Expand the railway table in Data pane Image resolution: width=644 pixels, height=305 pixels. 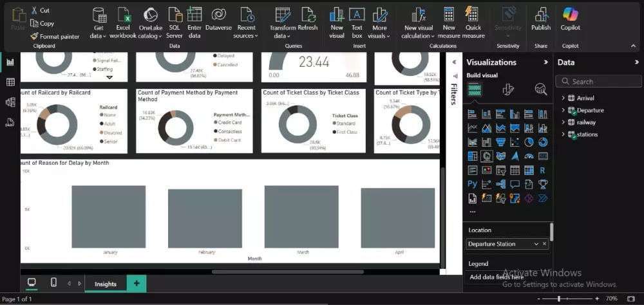click(563, 122)
